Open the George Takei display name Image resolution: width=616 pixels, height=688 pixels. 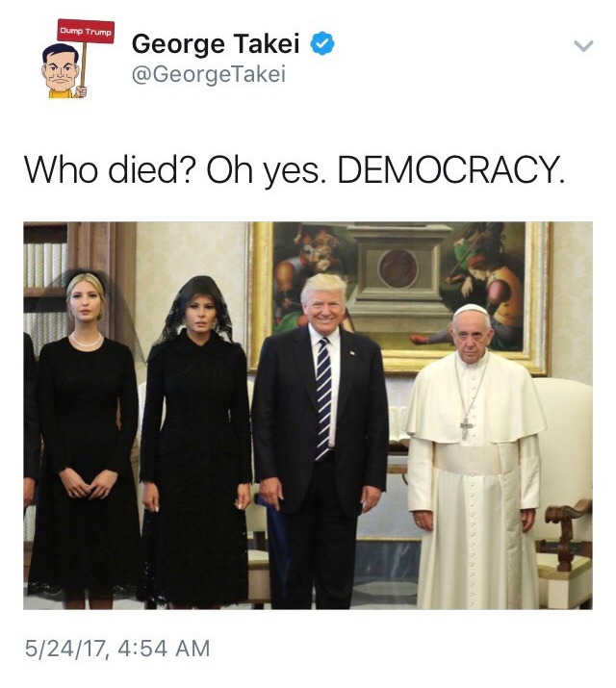click(x=216, y=44)
